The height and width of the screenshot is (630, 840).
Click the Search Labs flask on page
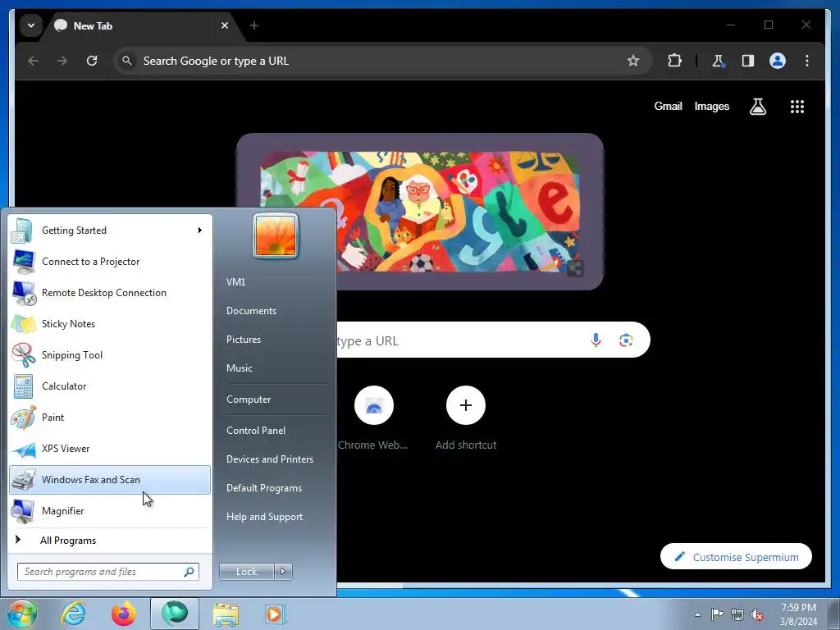pyautogui.click(x=757, y=106)
